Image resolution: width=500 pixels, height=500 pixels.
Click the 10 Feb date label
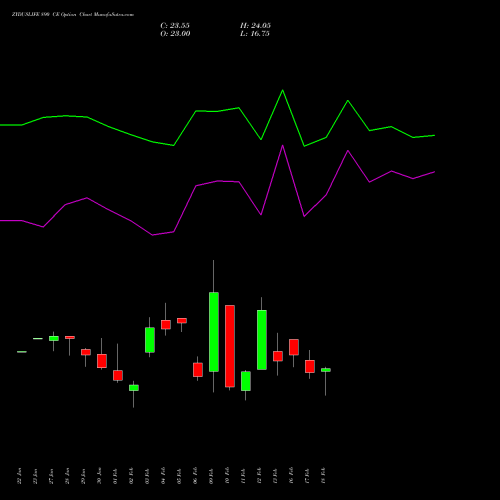pyautogui.click(x=227, y=476)
